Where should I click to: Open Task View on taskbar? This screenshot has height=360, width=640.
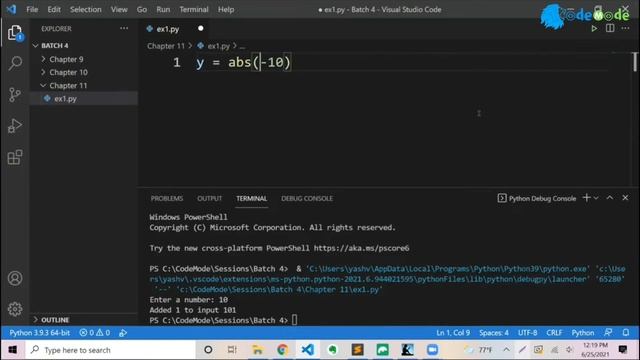tap(232, 350)
